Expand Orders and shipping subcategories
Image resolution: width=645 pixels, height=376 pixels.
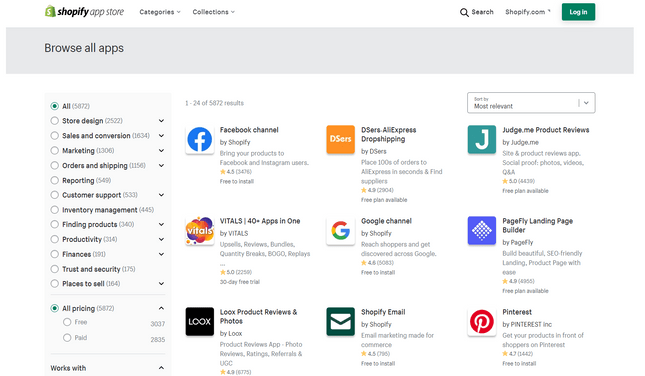click(x=161, y=165)
